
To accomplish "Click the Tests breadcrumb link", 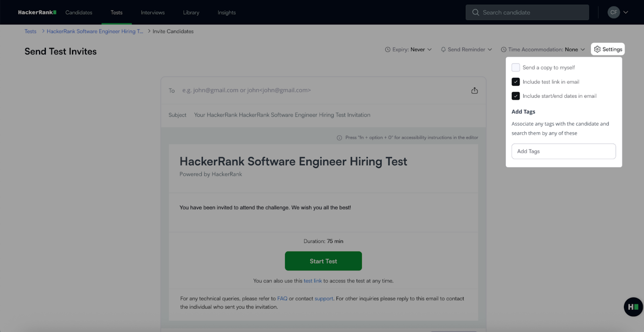I will point(30,31).
